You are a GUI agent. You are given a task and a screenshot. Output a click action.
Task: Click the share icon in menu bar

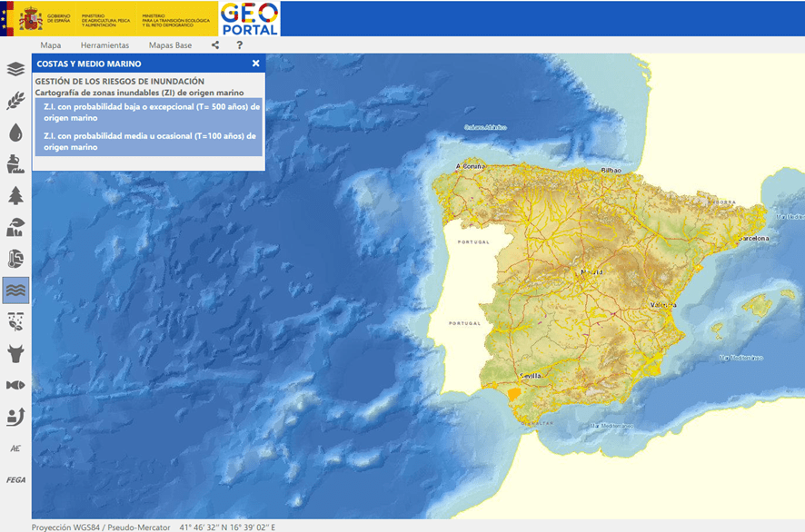215,44
